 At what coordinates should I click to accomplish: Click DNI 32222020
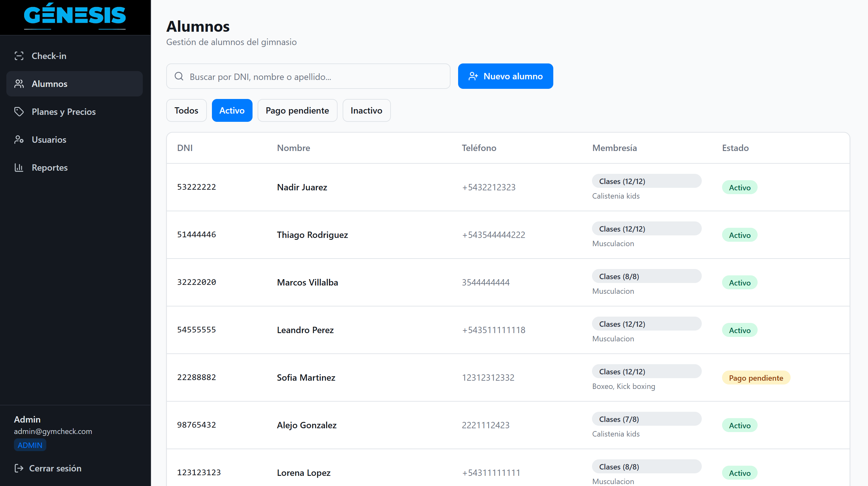tap(196, 282)
